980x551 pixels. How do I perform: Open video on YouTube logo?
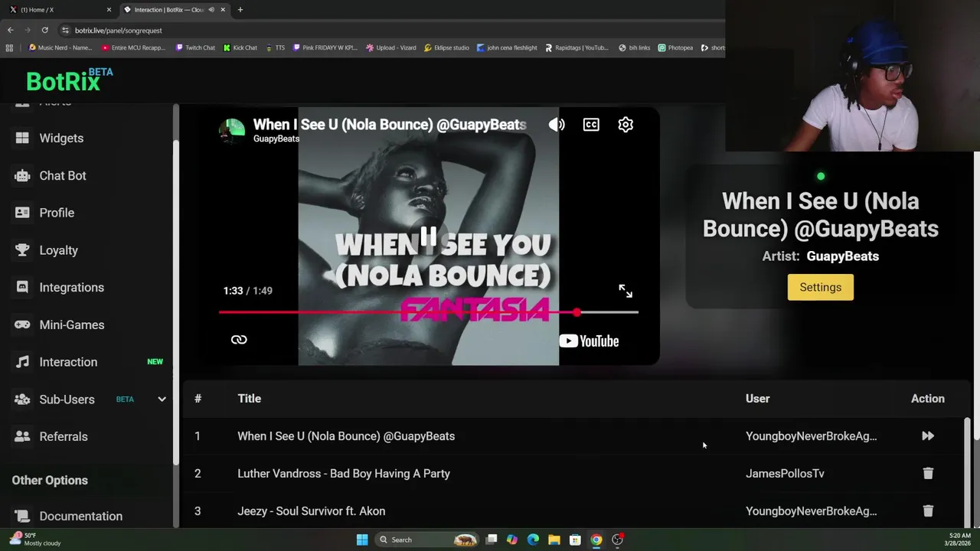589,341
